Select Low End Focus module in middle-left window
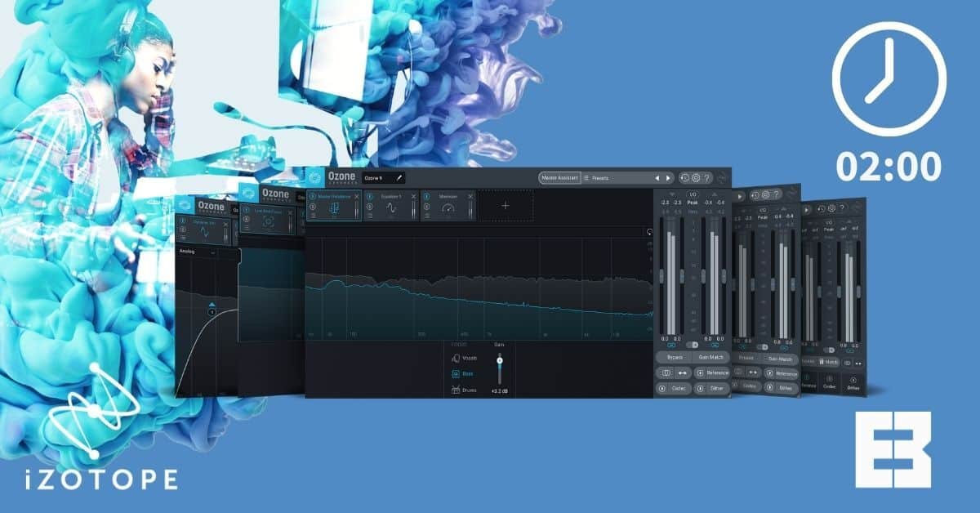980x513 pixels. click(x=268, y=219)
